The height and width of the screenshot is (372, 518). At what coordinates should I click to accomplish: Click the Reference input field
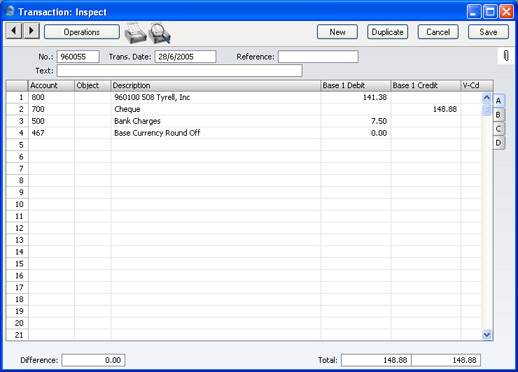(318, 57)
